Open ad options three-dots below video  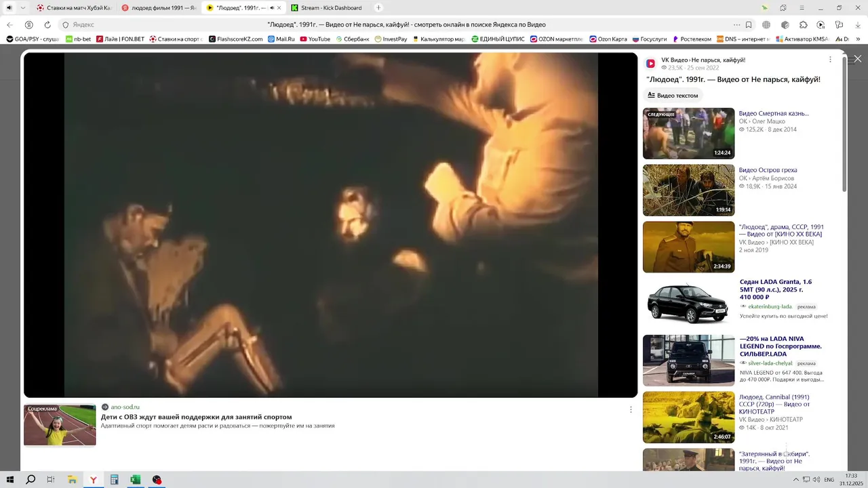[x=631, y=409]
